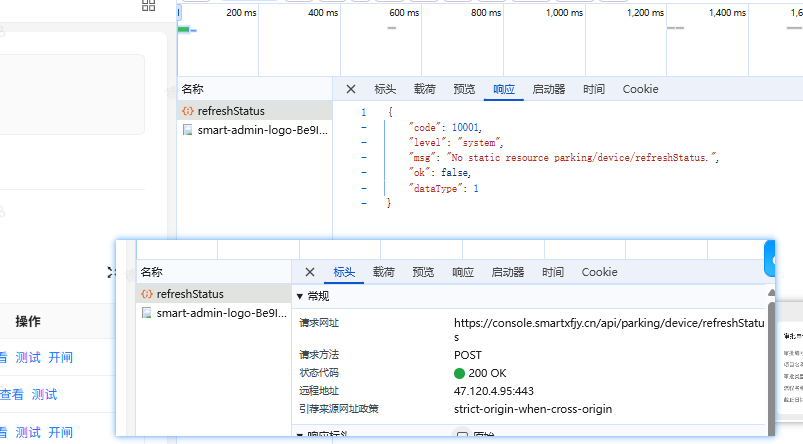Collapse the 响应标头 section at bottom

[x=301, y=435]
